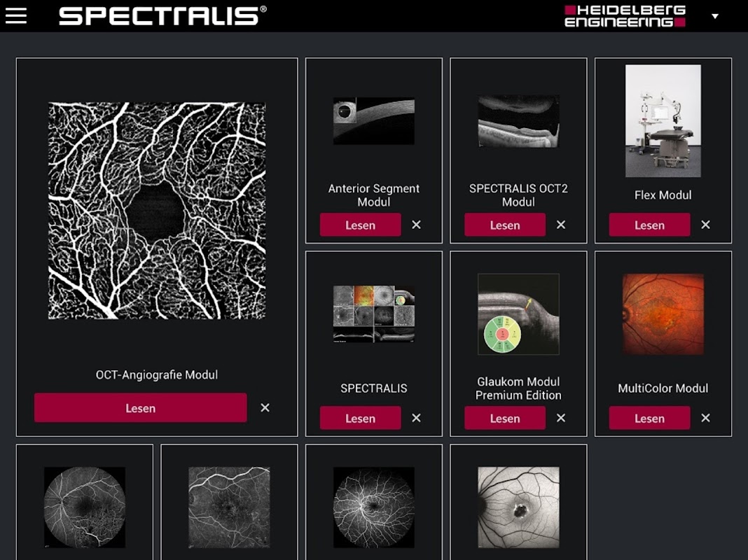Open the MultiColor orange fundus image
This screenshot has width=748, height=560.
tap(663, 314)
